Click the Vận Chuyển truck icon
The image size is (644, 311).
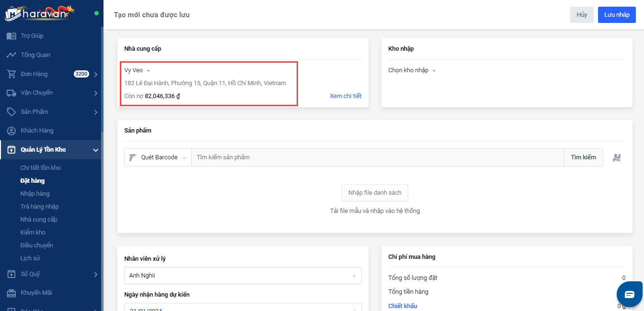[x=11, y=93]
